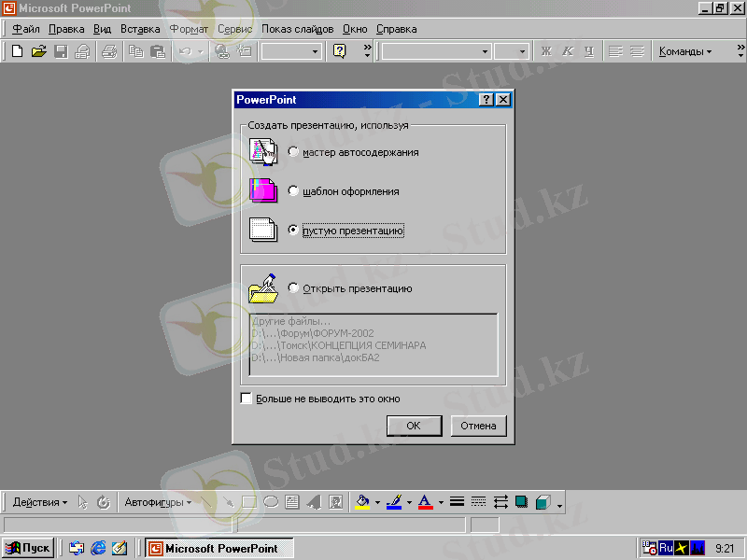Click the Center alignment icon
This screenshot has height=560, width=747.
point(637,51)
